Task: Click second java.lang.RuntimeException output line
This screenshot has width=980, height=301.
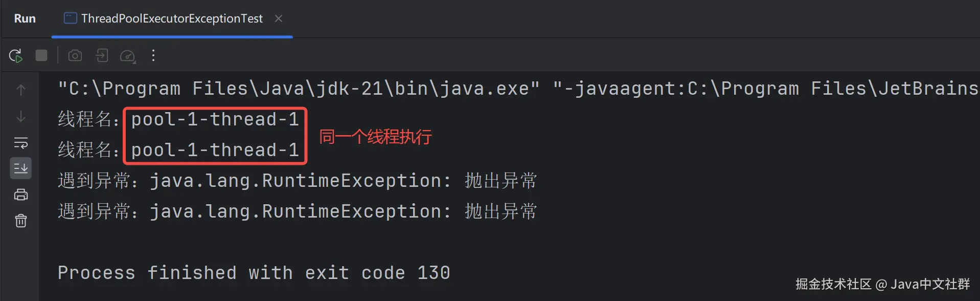Action: [x=298, y=211]
